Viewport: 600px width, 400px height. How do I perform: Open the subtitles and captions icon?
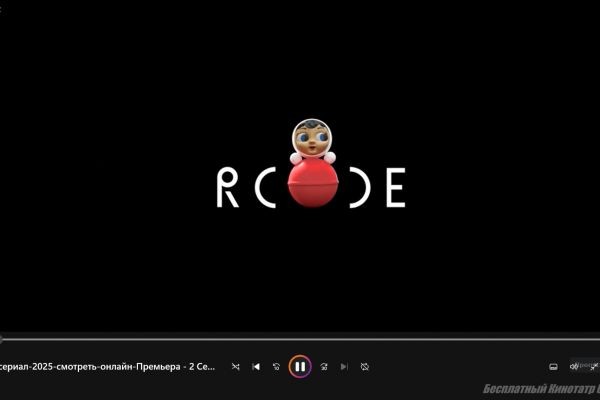(553, 367)
